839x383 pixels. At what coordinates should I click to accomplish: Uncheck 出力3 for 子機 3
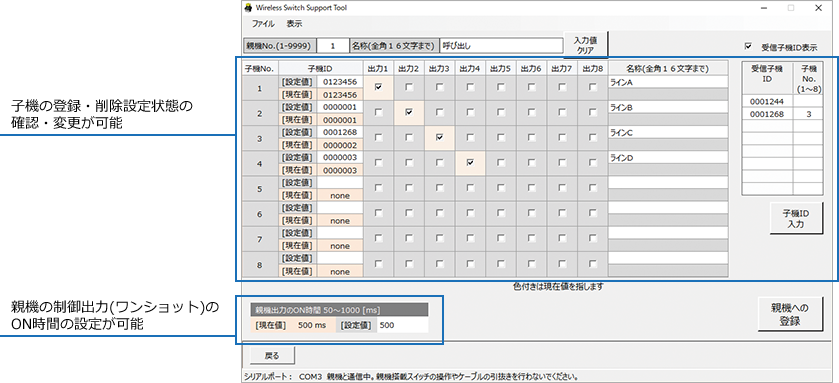pyautogui.click(x=439, y=137)
